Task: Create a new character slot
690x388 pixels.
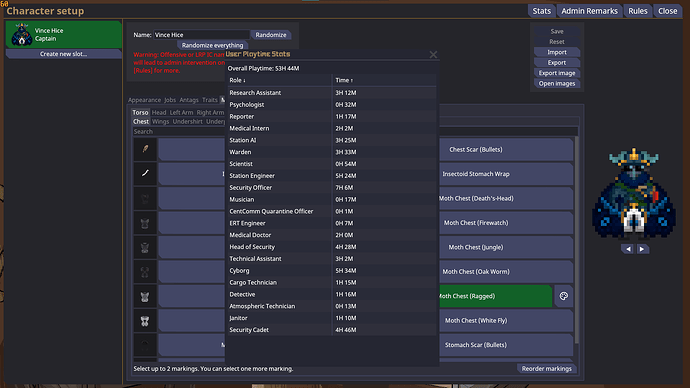Action: [x=63, y=54]
